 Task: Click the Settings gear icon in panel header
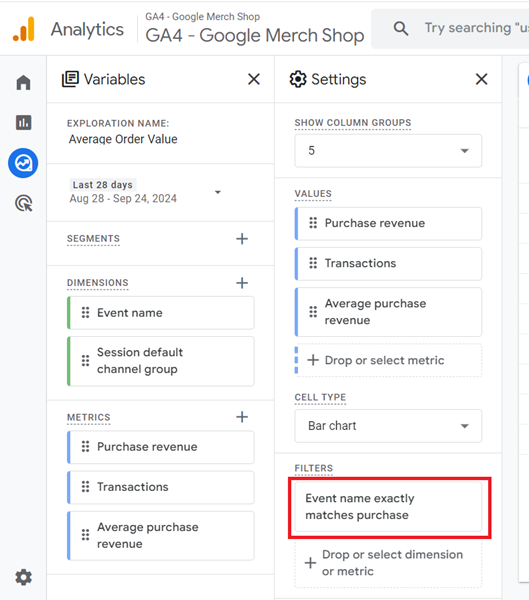coord(298,79)
